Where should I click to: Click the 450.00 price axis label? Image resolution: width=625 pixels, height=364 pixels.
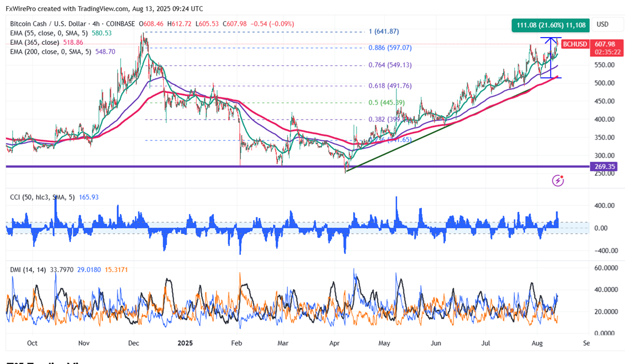605,101
